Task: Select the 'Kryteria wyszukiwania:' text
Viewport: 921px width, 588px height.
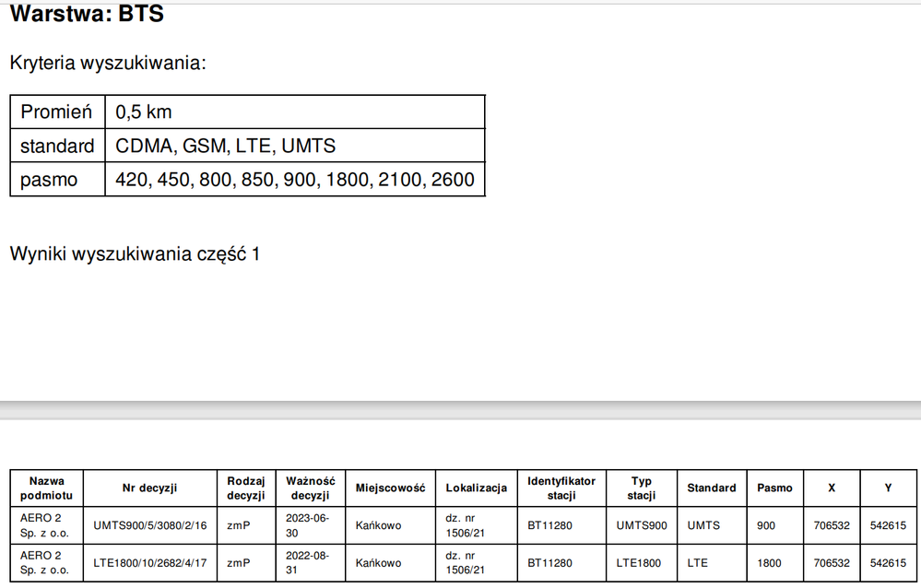Action: 108,63
